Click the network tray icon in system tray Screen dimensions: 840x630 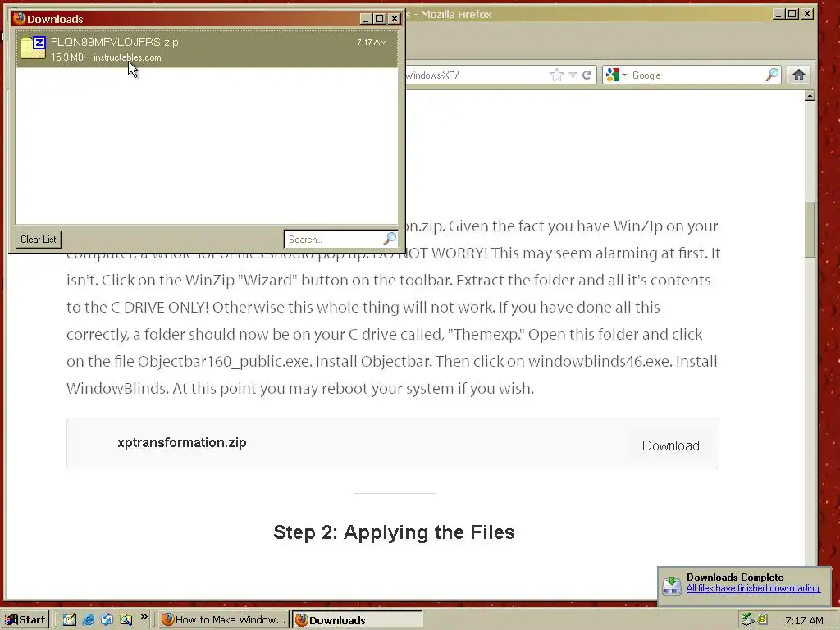pos(747,619)
